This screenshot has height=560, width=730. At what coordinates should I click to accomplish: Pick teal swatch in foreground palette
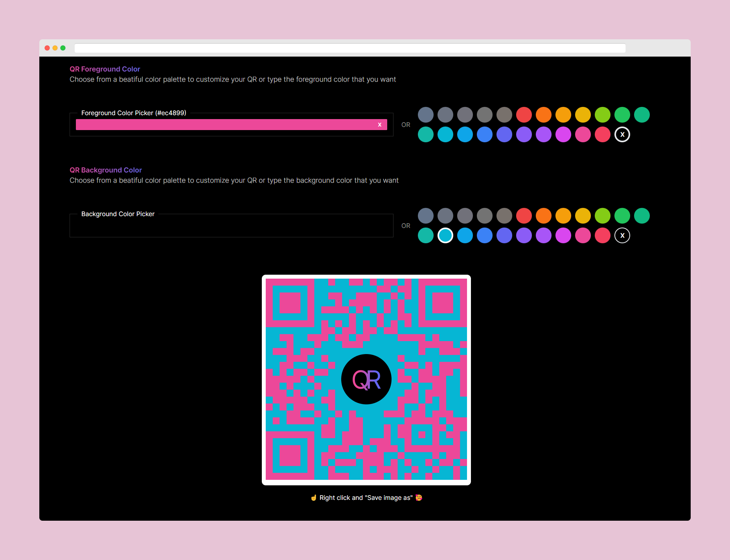click(426, 134)
